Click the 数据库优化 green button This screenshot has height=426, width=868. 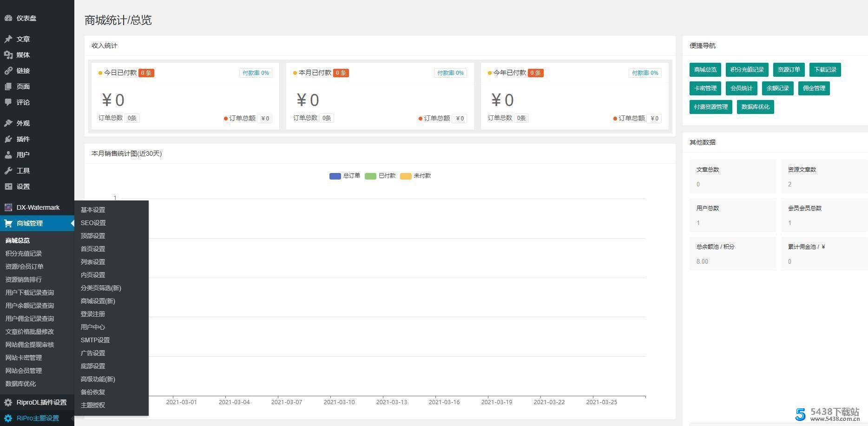click(x=755, y=107)
